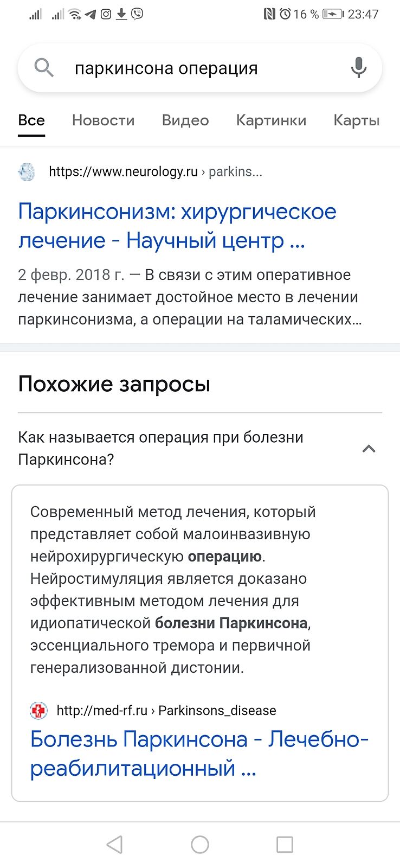Open recent apps with square button
400x868 pixels.
pyautogui.click(x=285, y=844)
